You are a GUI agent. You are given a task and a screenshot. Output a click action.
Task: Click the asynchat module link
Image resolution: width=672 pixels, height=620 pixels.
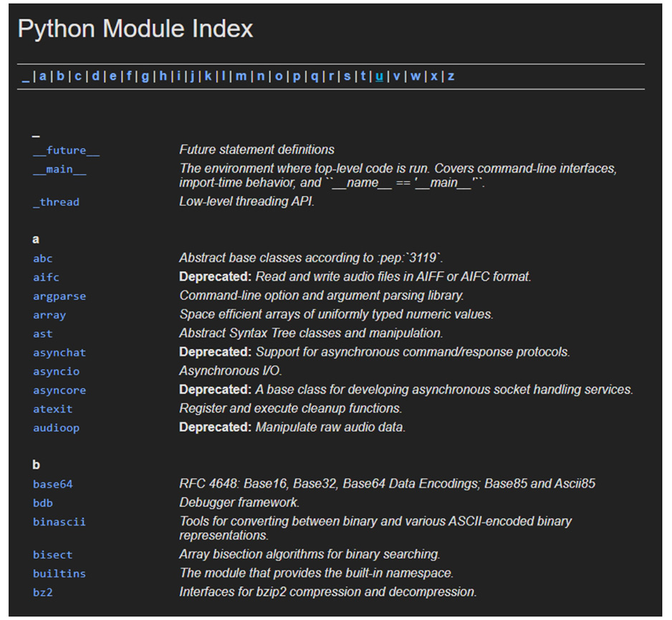(x=59, y=352)
